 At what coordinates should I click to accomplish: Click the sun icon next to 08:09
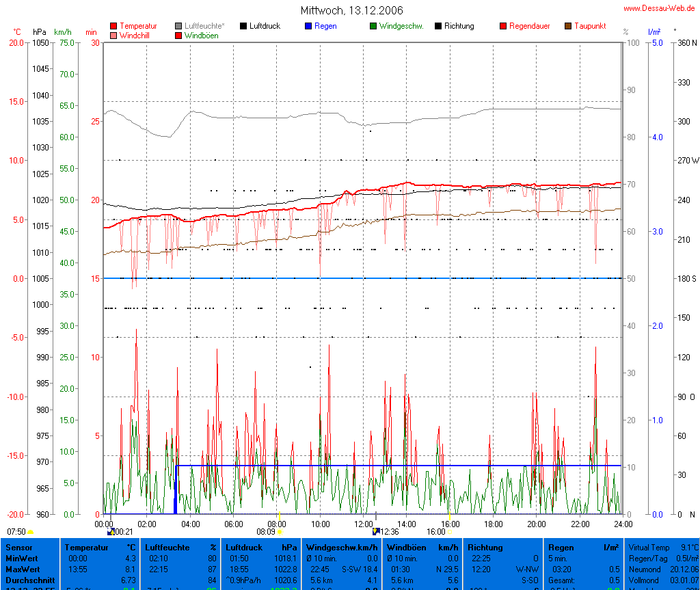click(279, 531)
